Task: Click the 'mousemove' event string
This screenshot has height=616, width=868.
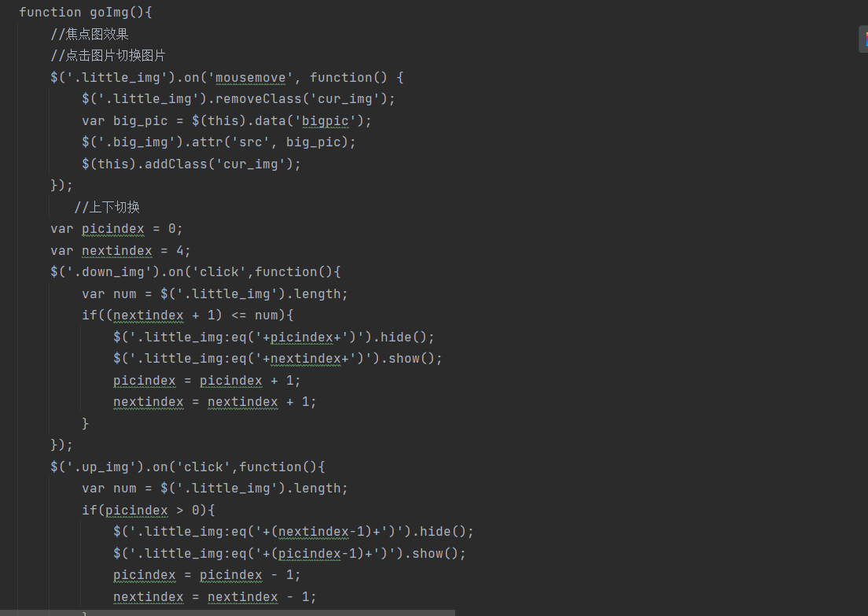Action: pos(251,77)
